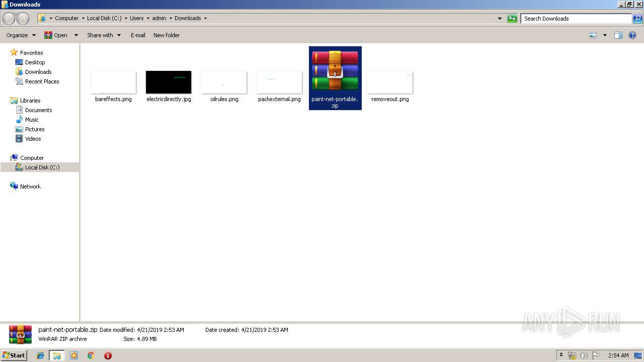Image resolution: width=644 pixels, height=362 pixels.
Task: Open the More options view dropdown arrow
Action: pos(605,35)
